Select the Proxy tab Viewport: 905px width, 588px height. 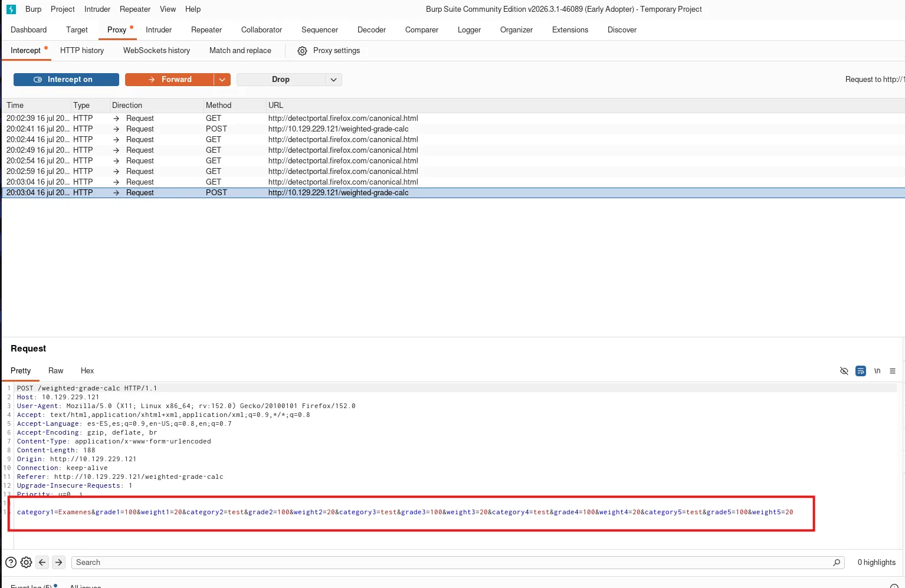117,30
